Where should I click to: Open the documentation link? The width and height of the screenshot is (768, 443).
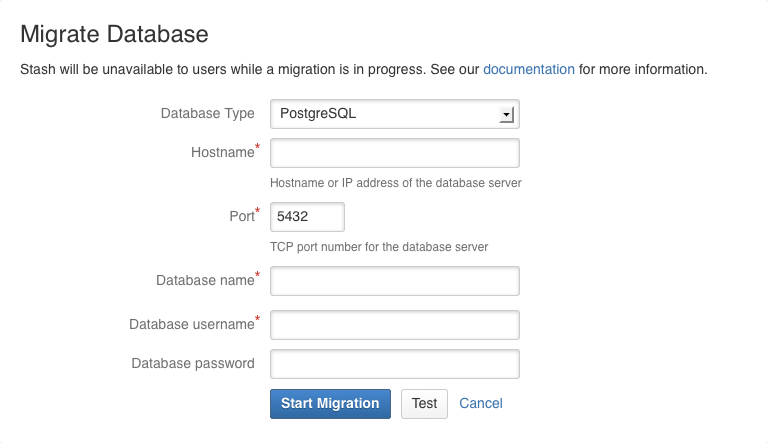point(529,70)
